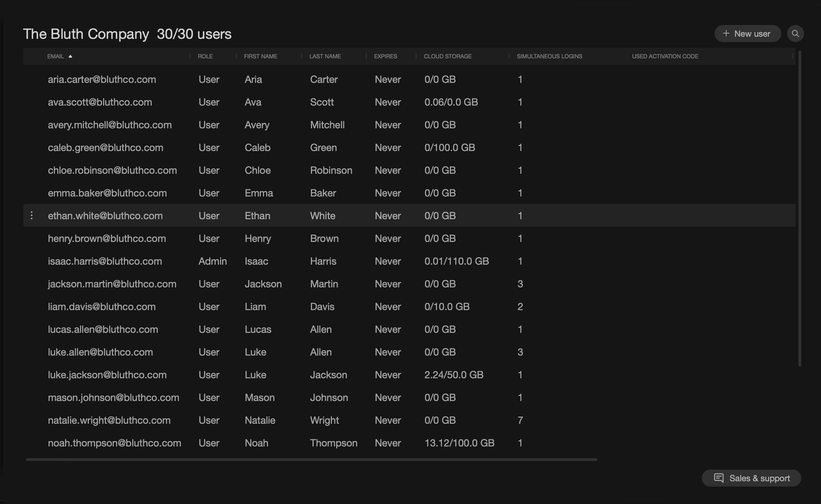Click the 13.12/100.0 GB storage value
Screen dimensions: 821x504
click(459, 443)
